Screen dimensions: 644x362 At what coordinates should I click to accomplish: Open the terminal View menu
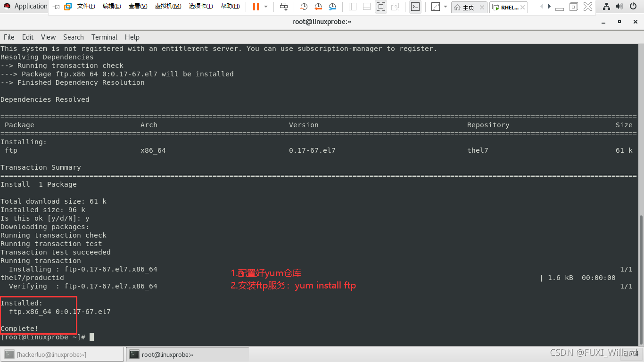point(48,37)
